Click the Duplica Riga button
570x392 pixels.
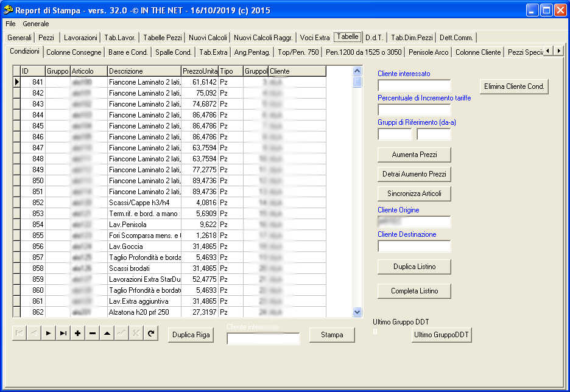[x=191, y=335]
